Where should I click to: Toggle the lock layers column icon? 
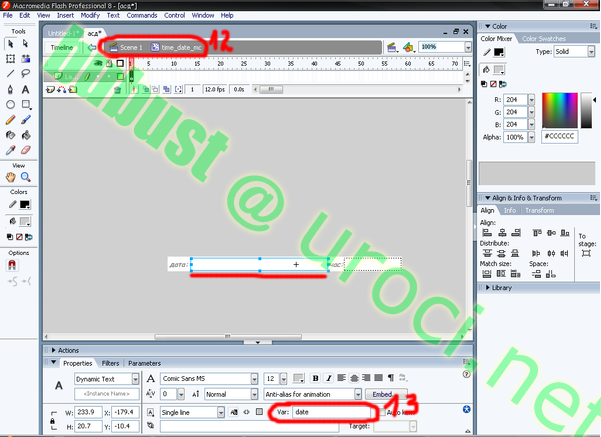tap(110, 63)
